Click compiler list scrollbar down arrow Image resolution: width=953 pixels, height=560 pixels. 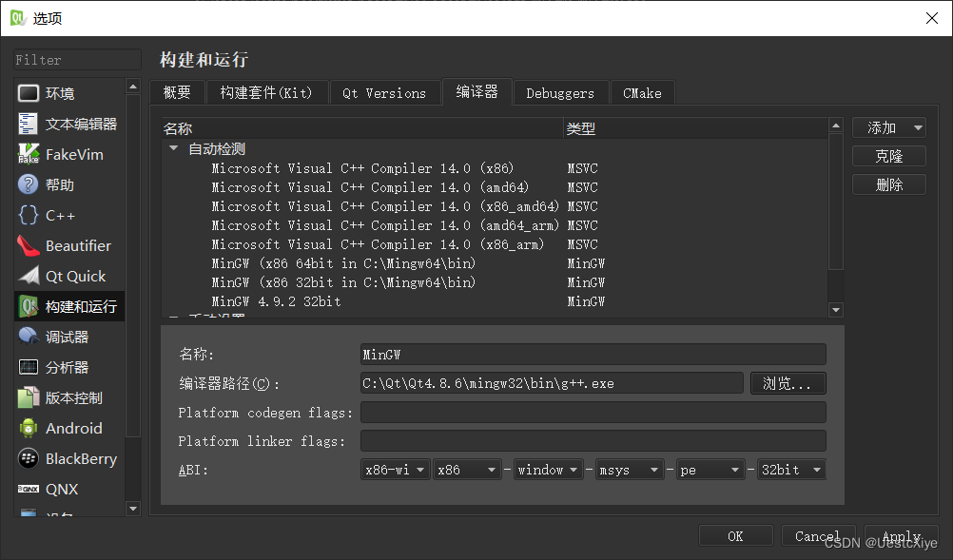[836, 310]
